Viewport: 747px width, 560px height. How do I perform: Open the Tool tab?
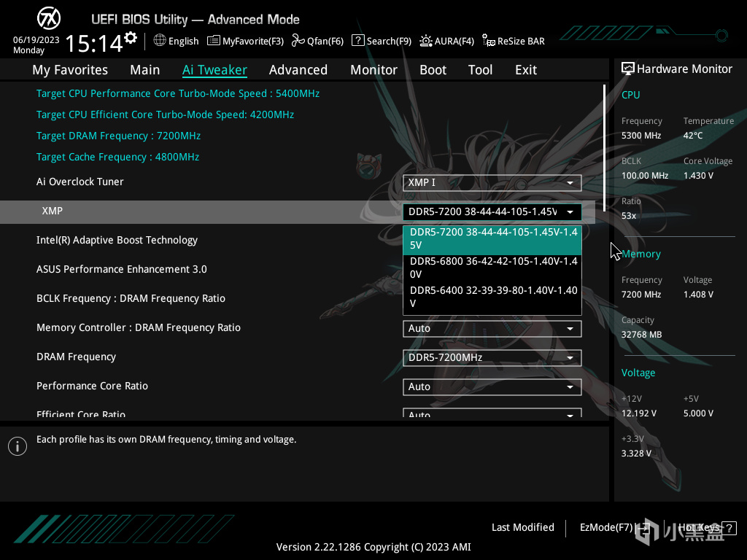click(480, 70)
